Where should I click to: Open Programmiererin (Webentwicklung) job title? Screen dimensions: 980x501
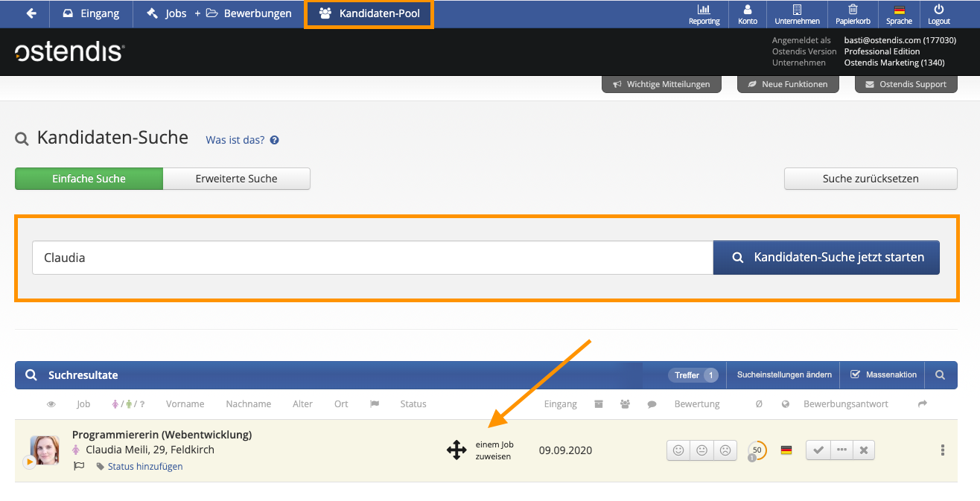pos(162,435)
